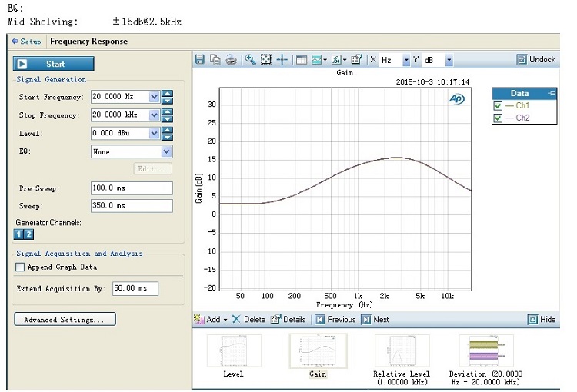577x392 pixels.
Task: Expand the X axis unit Hz dropdown
Action: point(406,60)
